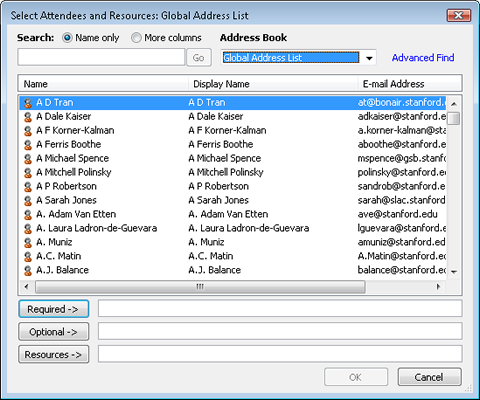Open the Advanced Find link
Screen dimensions: 480x400
[423, 58]
